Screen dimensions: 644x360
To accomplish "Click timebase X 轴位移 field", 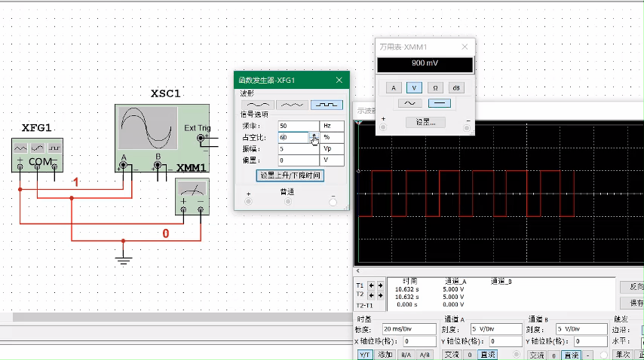I will coord(419,341).
